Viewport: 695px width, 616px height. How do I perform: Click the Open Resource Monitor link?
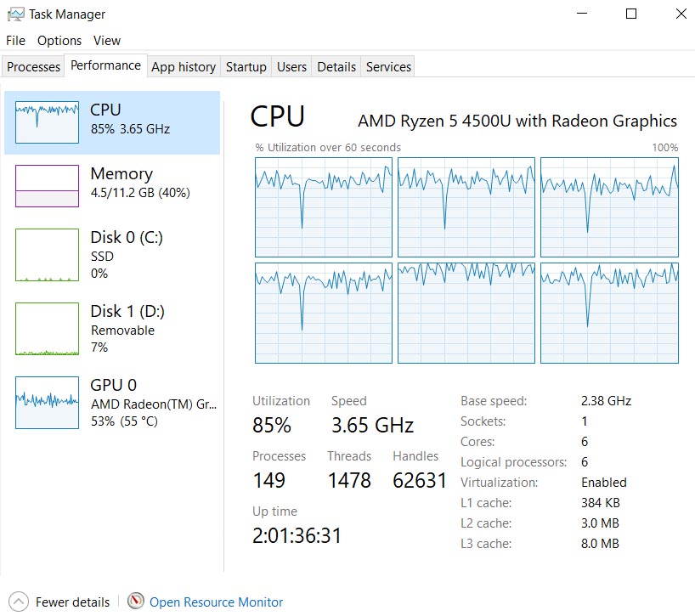[216, 602]
